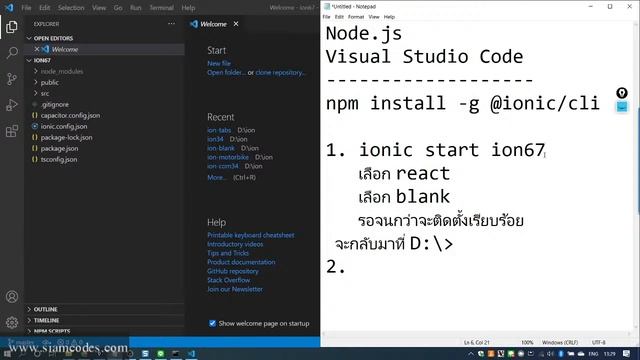Click the volume icon in system tray

click(550, 354)
